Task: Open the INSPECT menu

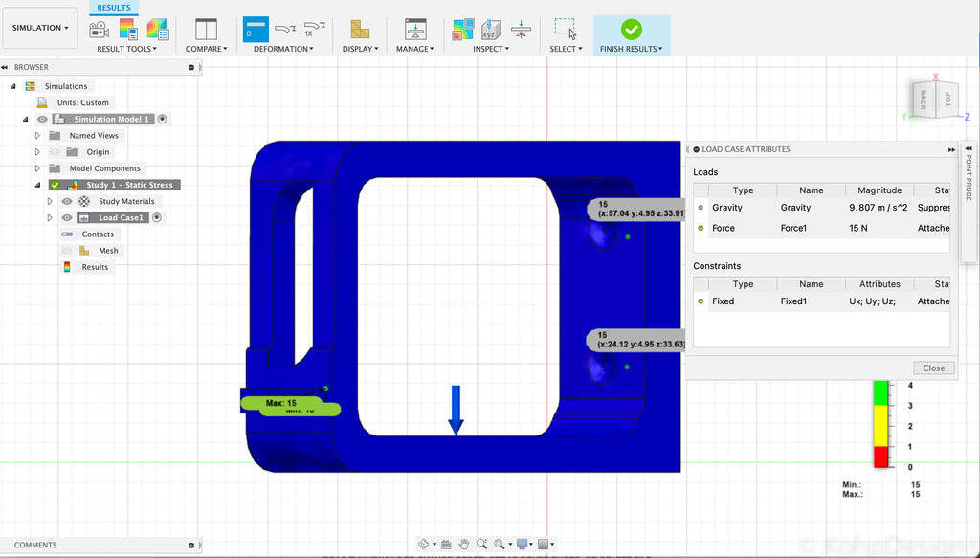Action: pos(491,49)
